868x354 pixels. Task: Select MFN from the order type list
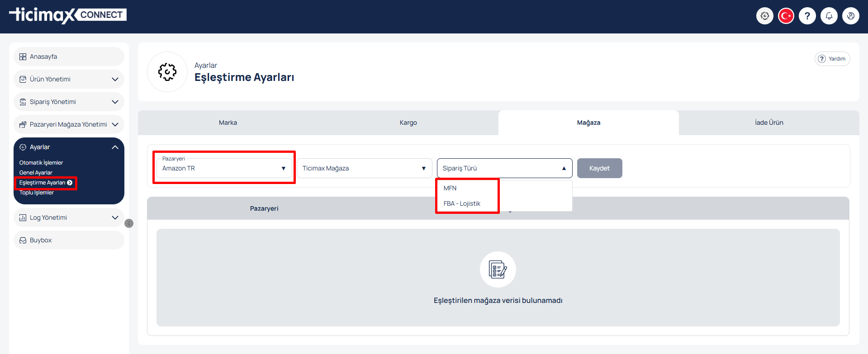pos(450,188)
